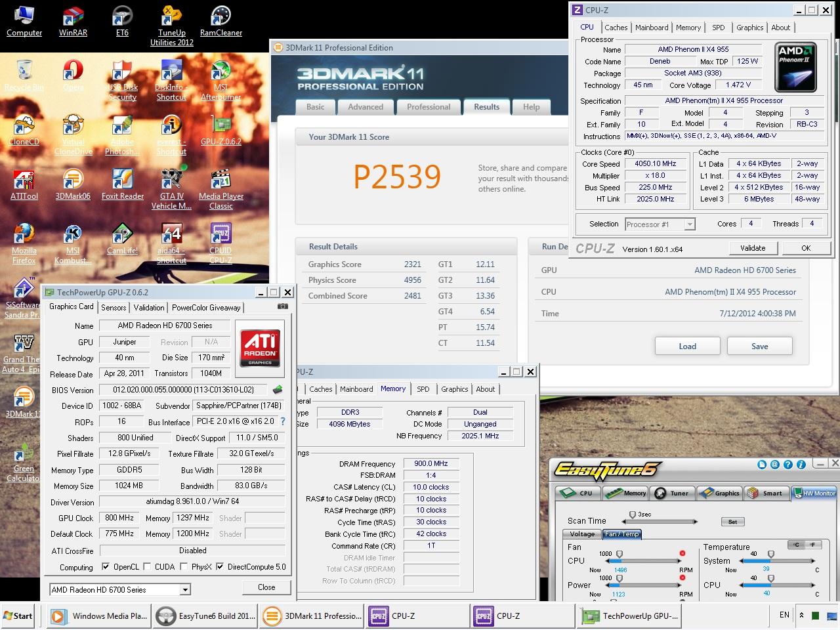Launch MSI Kombustor desktop shortcut

pyautogui.click(x=73, y=243)
